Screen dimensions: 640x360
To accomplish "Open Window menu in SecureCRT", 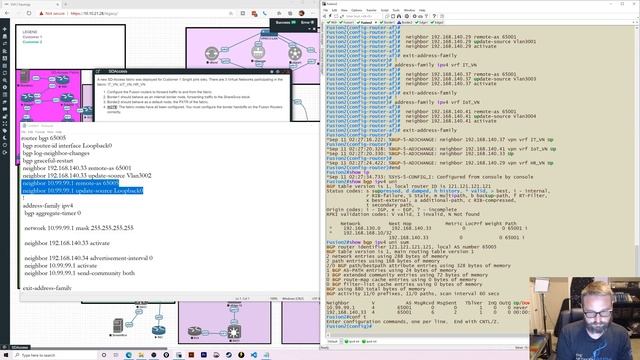I will coord(409,10).
